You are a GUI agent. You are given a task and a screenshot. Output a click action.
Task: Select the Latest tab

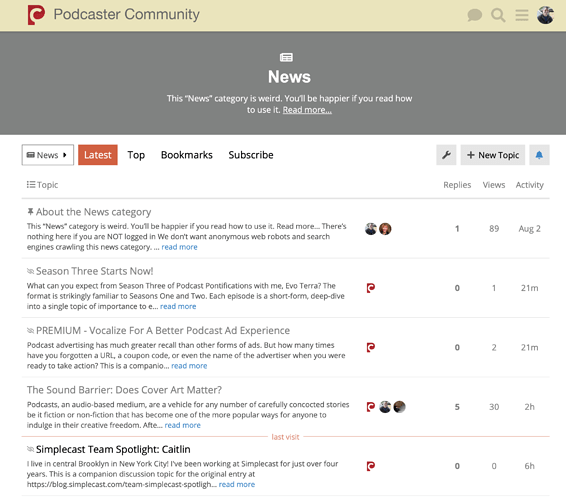pyautogui.click(x=98, y=155)
